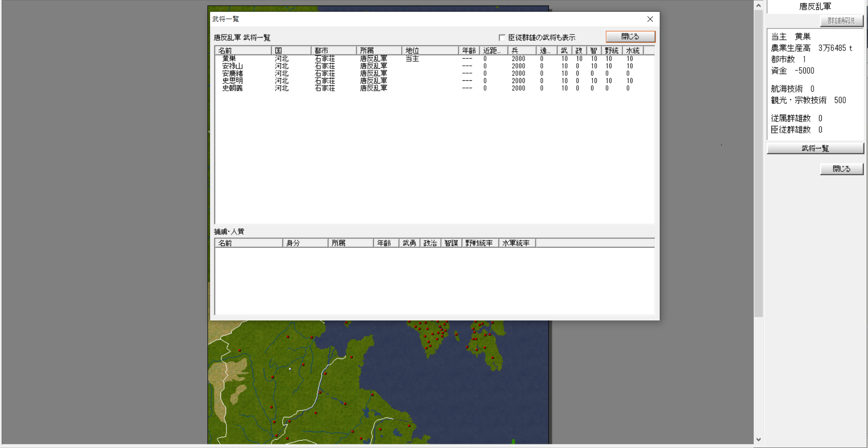Screen dimensions: 868x448
Task: Enable 臣従群雄の武将も表示 checkbox
Action: [x=502, y=38]
